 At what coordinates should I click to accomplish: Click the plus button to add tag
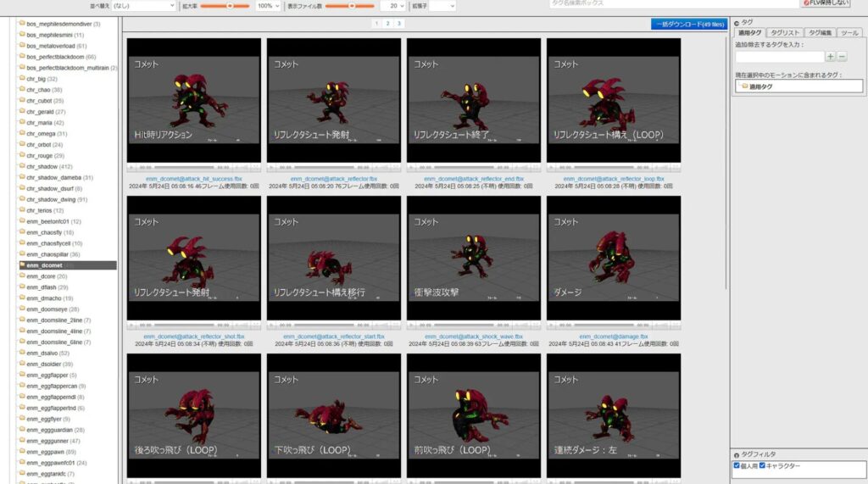(x=831, y=57)
